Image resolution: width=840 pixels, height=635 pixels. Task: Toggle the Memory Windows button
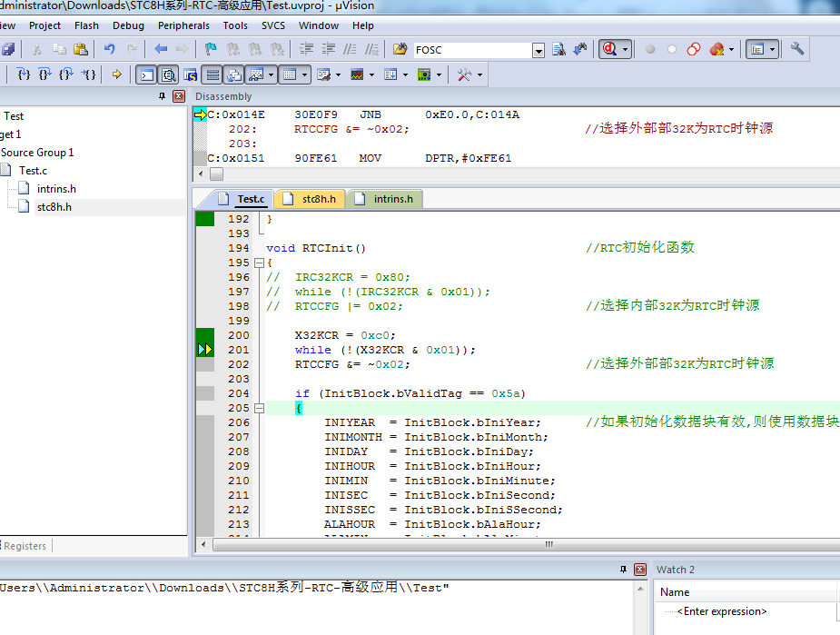tap(290, 75)
